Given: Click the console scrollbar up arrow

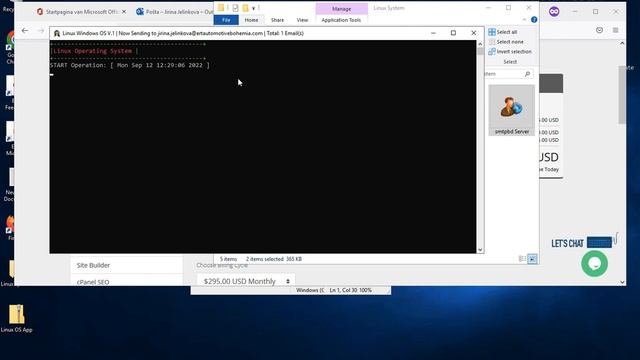Looking at the screenshot, I should (480, 44).
